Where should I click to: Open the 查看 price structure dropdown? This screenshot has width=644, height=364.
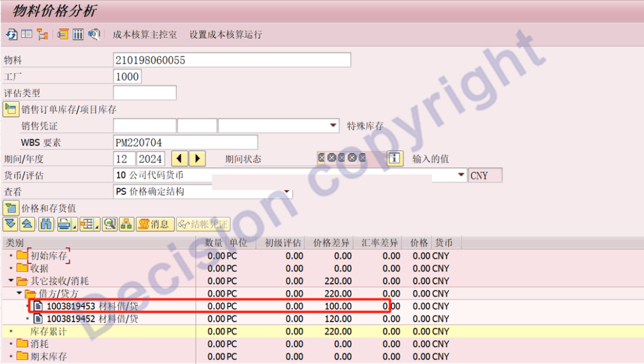[287, 192]
